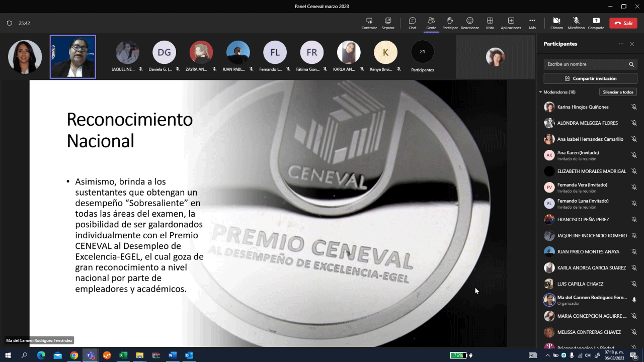644x362 pixels.
Task: Open the Windows Start menu
Action: tap(8, 355)
